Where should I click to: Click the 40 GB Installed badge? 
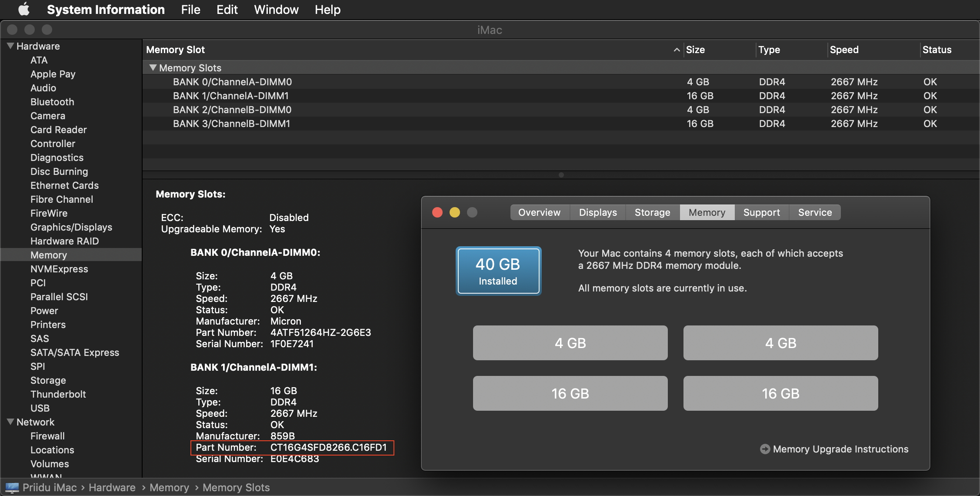point(498,271)
